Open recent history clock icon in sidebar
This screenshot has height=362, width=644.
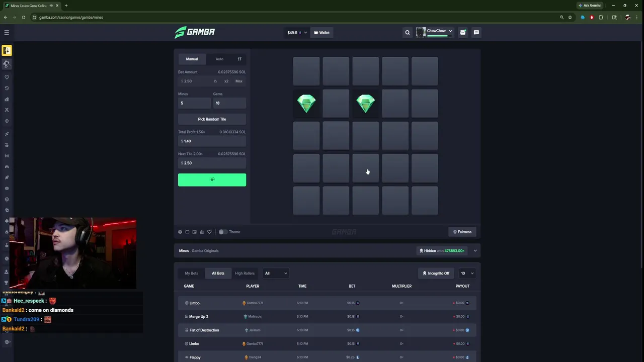(7, 88)
